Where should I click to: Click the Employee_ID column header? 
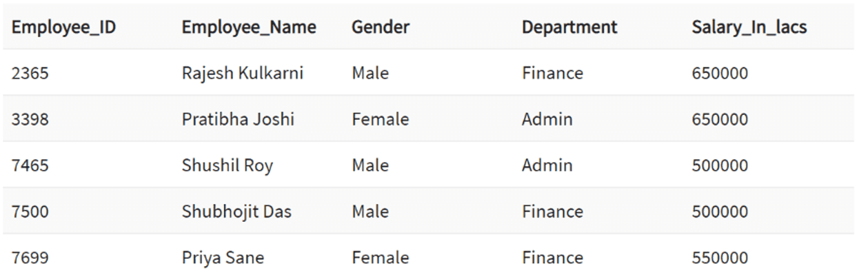coord(63,28)
